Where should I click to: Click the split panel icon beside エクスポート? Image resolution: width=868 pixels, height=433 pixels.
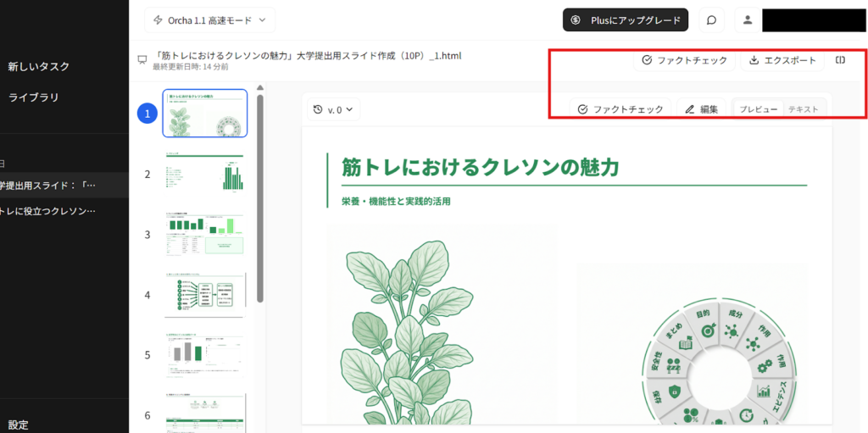(840, 60)
